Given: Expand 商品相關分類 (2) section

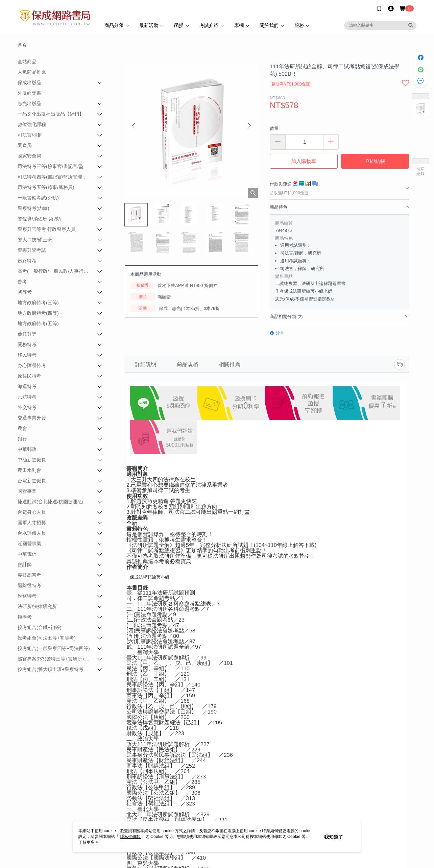Looking at the screenshot, I should 339,317.
